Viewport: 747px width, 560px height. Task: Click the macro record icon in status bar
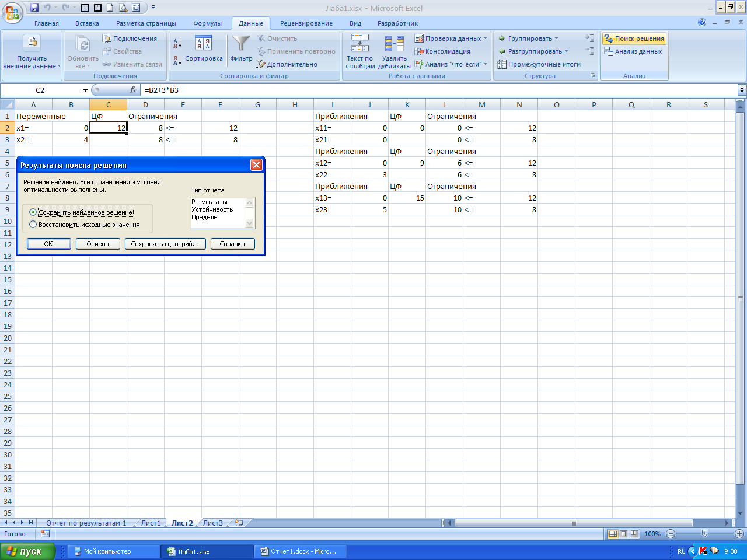[x=45, y=534]
